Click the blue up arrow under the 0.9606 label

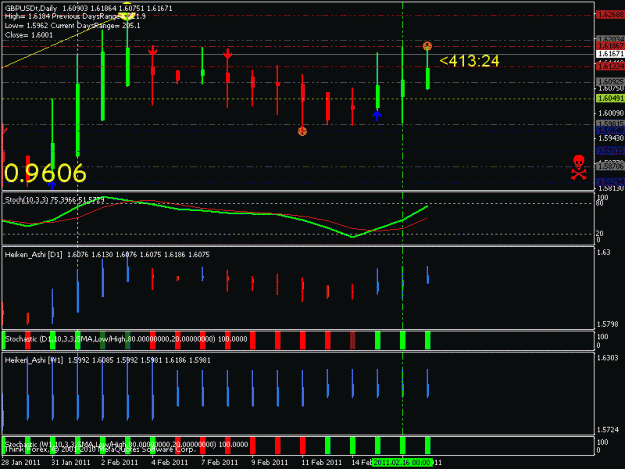52,186
